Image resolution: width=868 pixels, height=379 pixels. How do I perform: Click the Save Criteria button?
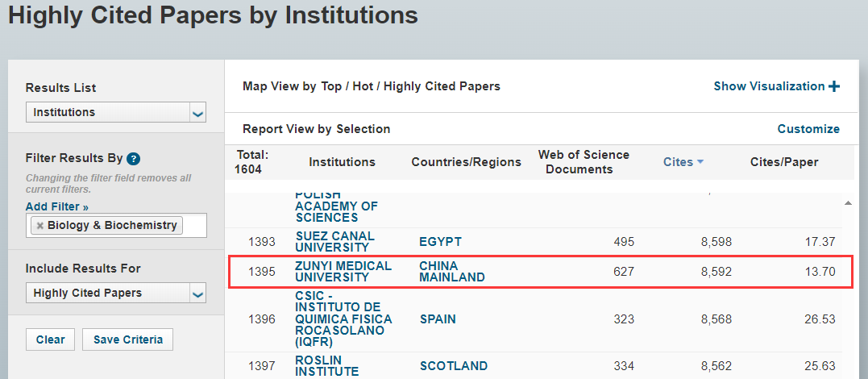(128, 339)
